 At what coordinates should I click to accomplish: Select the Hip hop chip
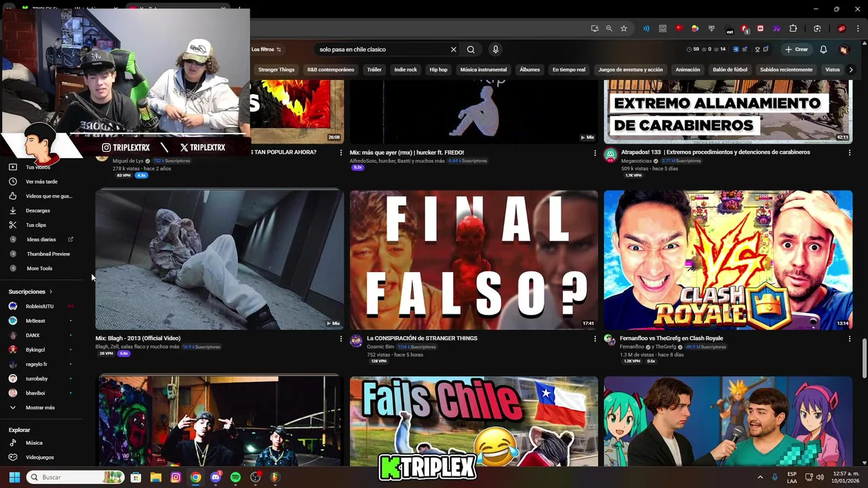click(438, 70)
